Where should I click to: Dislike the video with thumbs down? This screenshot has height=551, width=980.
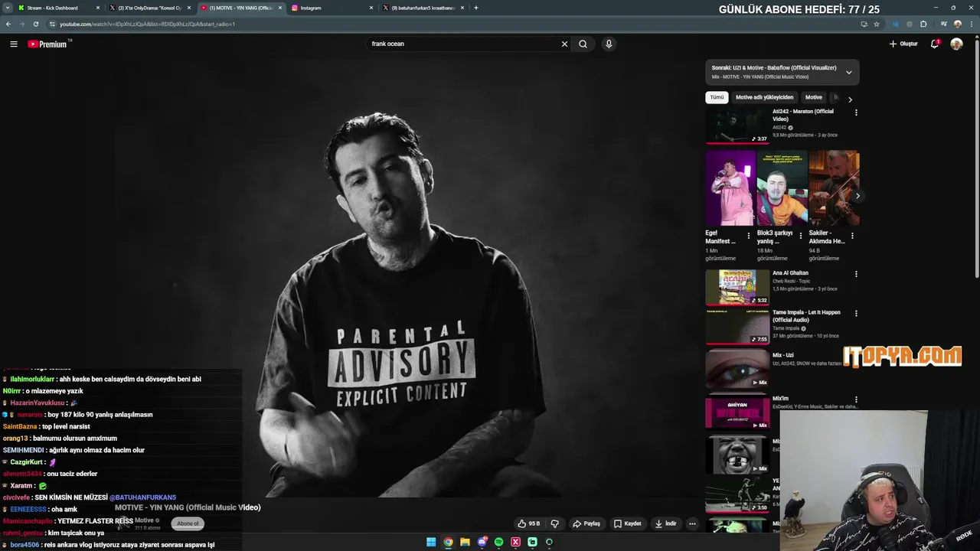(x=554, y=523)
